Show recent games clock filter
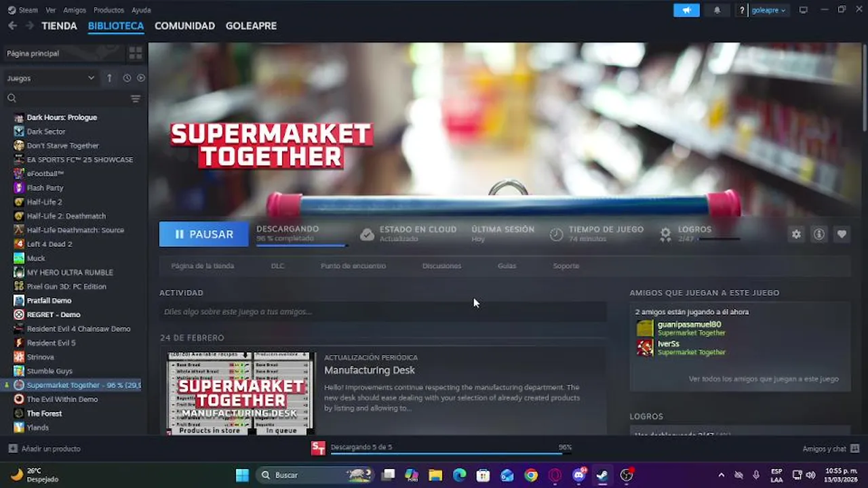868x488 pixels. pos(127,78)
